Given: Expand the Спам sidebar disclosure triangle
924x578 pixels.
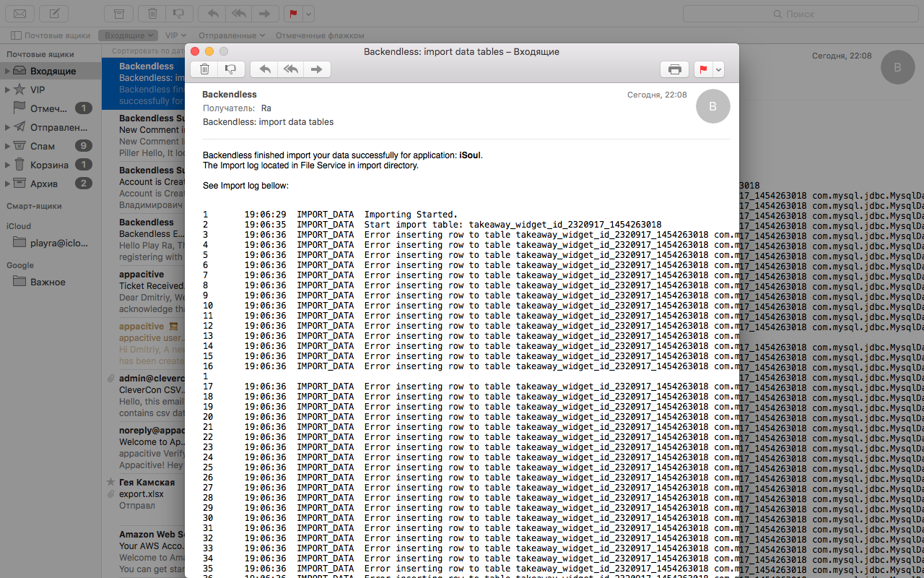Looking at the screenshot, I should coord(7,147).
